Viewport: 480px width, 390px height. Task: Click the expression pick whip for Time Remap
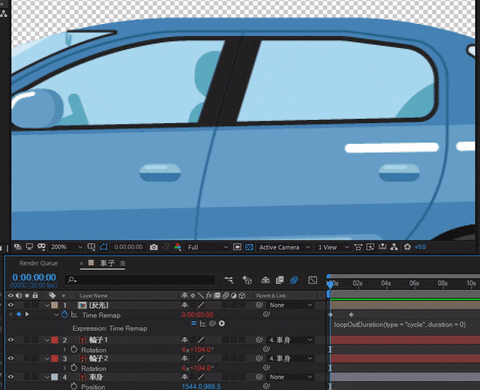212,323
